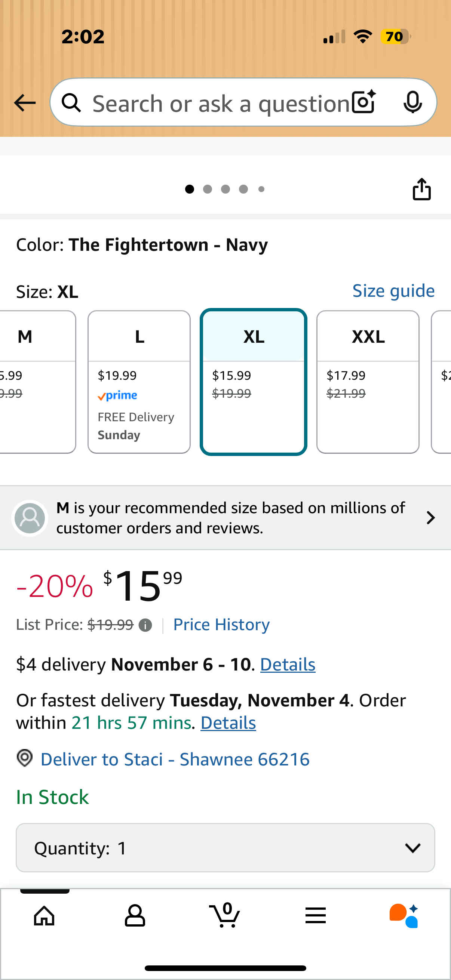451x980 pixels.
Task: Tap the share icon
Action: (x=422, y=189)
